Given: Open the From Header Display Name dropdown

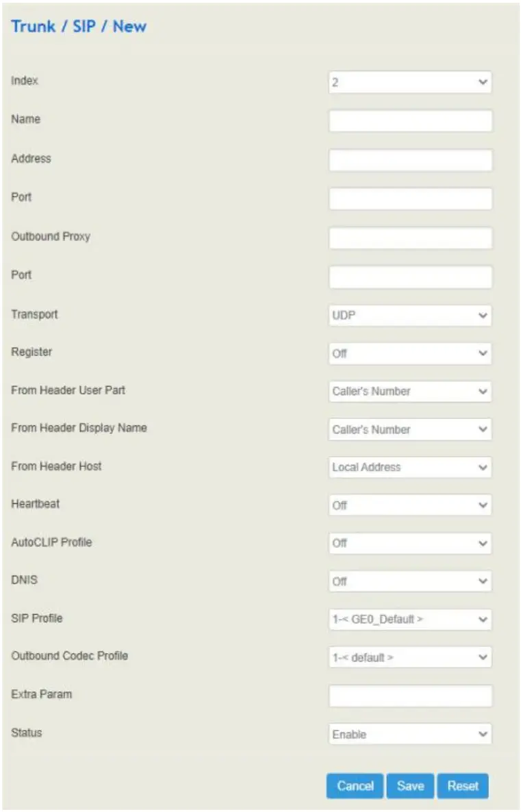Looking at the screenshot, I should [409, 429].
